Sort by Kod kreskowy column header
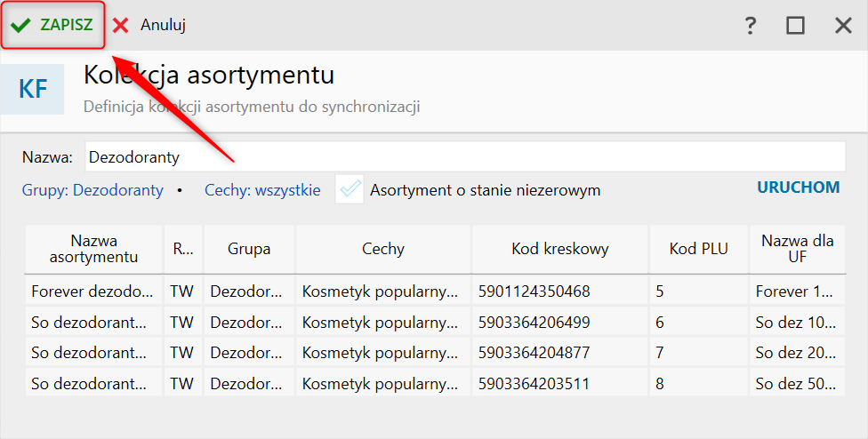Screen dimensions: 868x439 559,249
